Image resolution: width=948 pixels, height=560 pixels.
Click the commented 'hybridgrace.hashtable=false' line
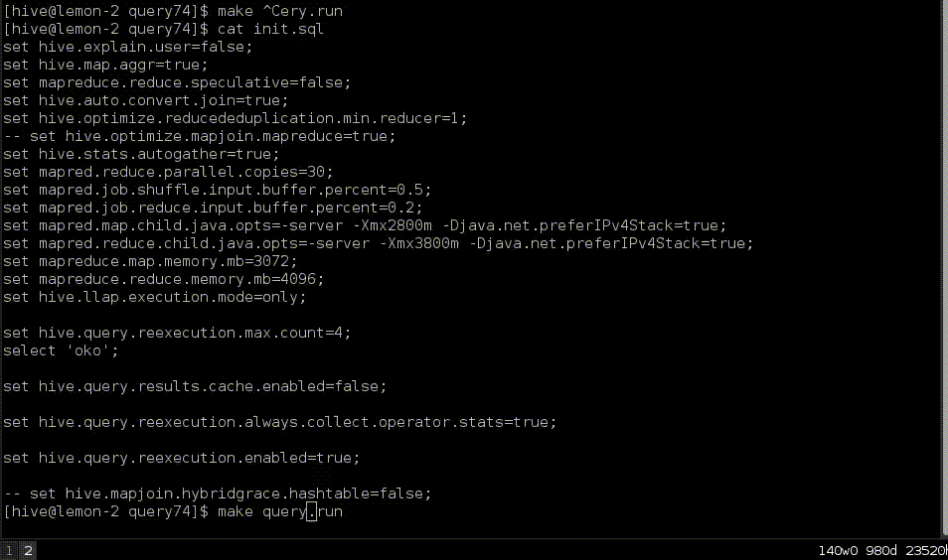218,493
